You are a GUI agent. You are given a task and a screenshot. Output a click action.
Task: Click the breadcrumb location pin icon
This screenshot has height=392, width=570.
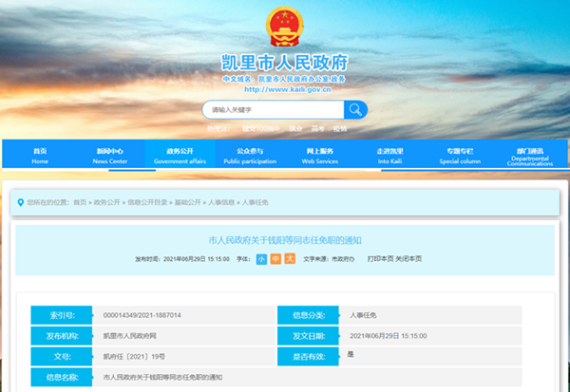point(19,202)
